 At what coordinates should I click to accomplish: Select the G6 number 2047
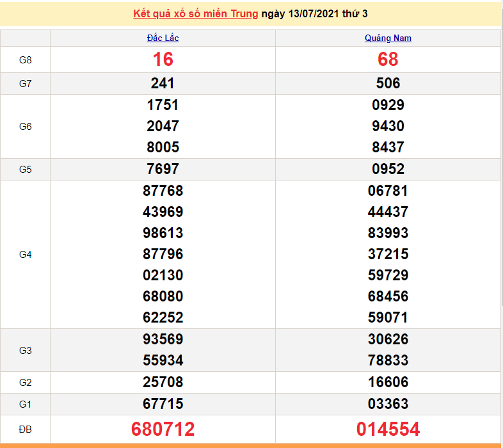[x=163, y=126]
